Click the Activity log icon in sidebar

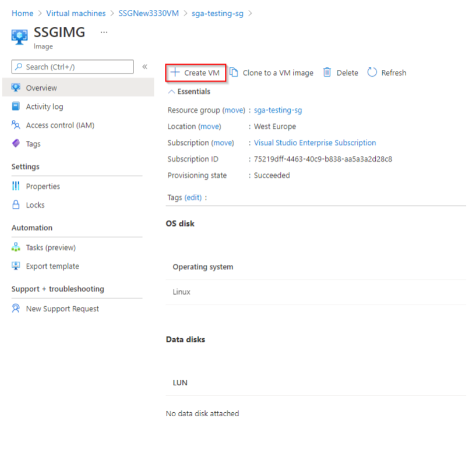coord(16,107)
